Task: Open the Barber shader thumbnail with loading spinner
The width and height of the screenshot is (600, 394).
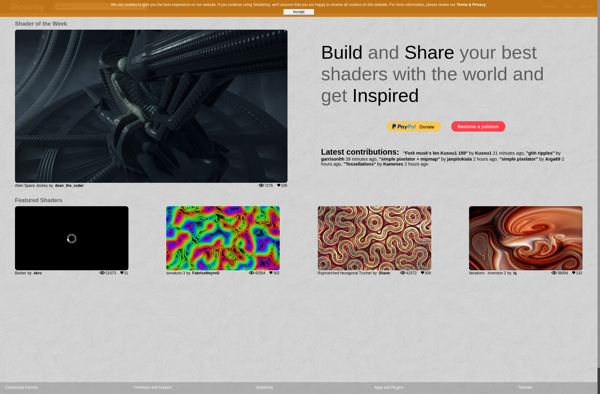Action: tap(72, 238)
